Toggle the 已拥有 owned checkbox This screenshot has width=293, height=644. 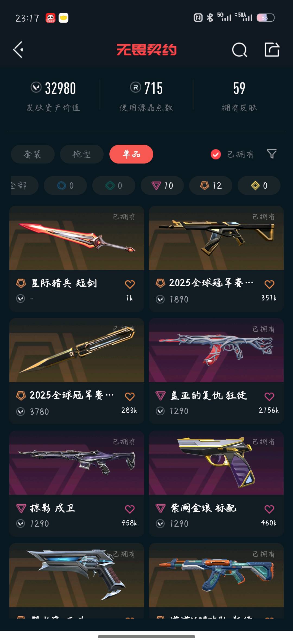click(216, 154)
